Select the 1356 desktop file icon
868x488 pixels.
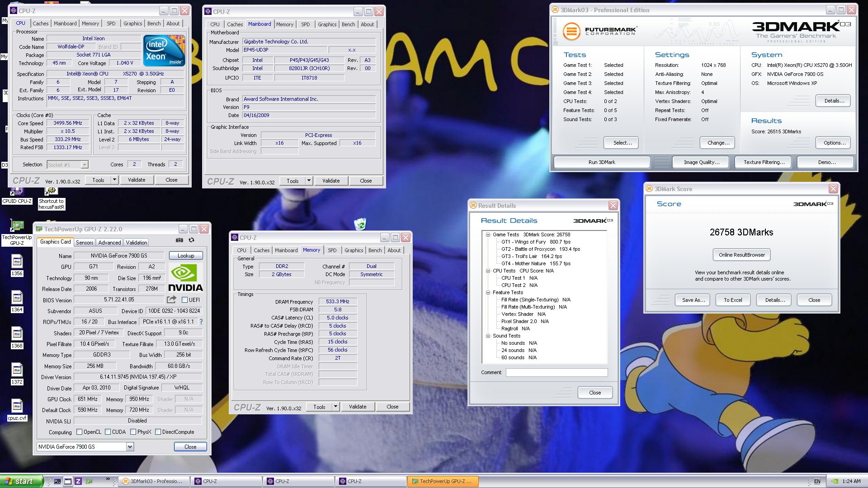[x=17, y=265]
